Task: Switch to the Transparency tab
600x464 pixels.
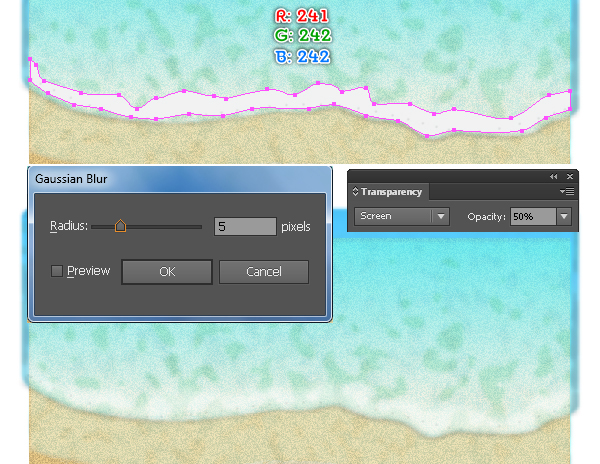Action: click(391, 192)
